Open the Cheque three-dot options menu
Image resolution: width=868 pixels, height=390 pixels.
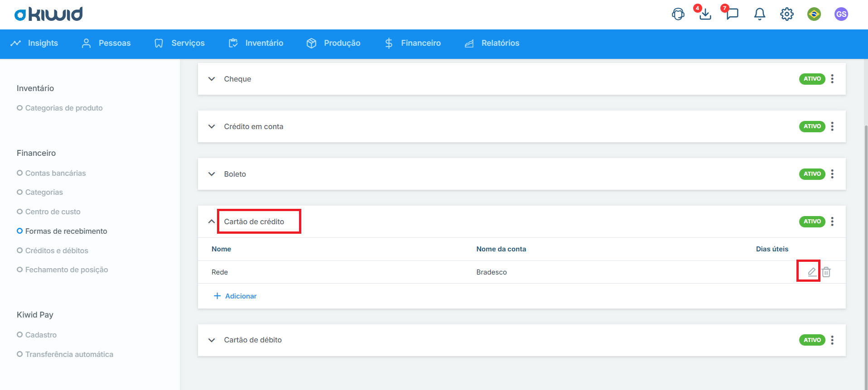[x=832, y=79]
